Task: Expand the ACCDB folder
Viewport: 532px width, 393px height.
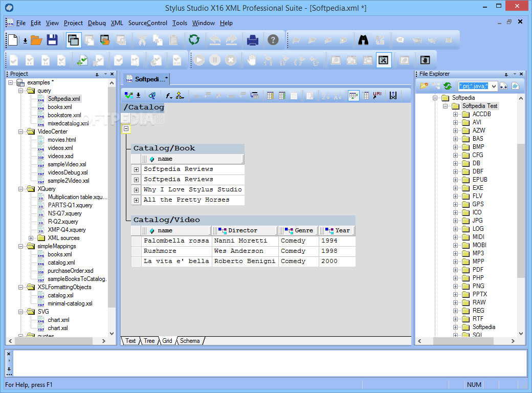Action: [x=455, y=115]
